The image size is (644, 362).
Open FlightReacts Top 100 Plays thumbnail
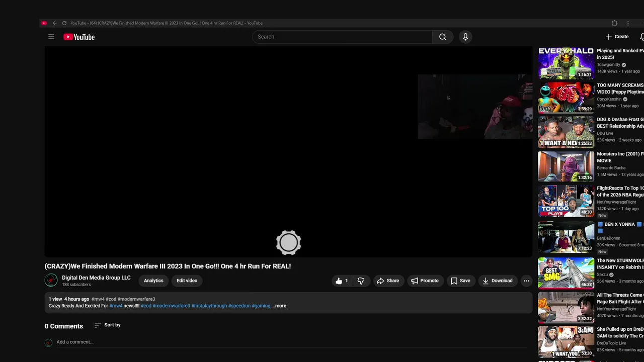[566, 201]
